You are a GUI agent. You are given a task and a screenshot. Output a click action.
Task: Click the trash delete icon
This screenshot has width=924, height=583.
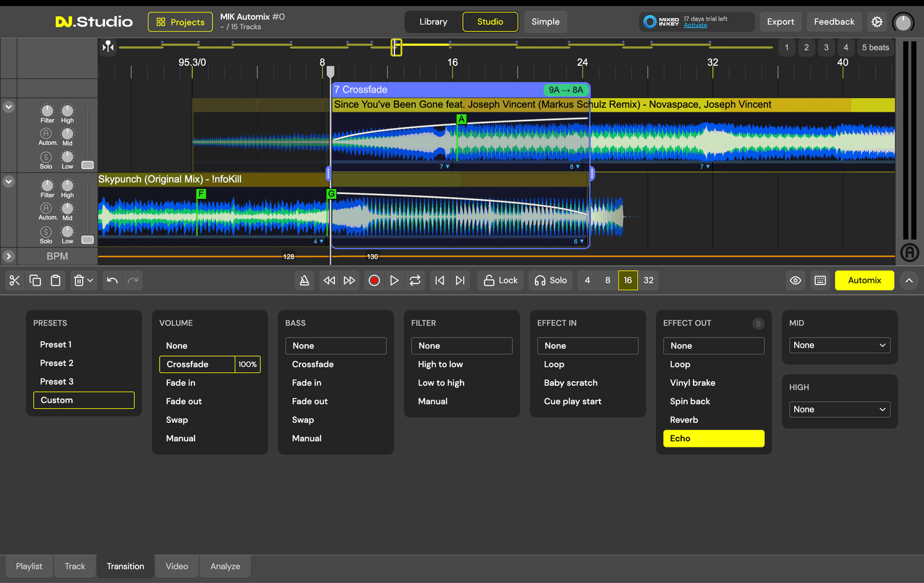[78, 280]
